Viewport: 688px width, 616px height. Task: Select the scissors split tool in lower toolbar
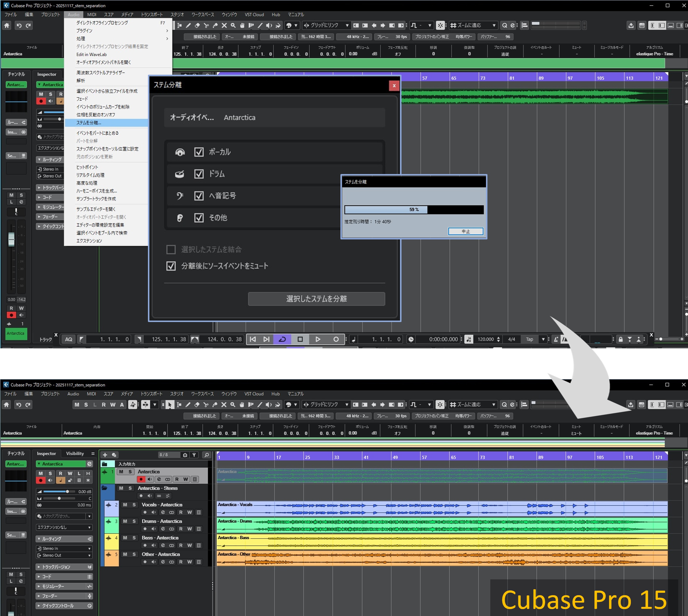pyautogui.click(x=206, y=404)
